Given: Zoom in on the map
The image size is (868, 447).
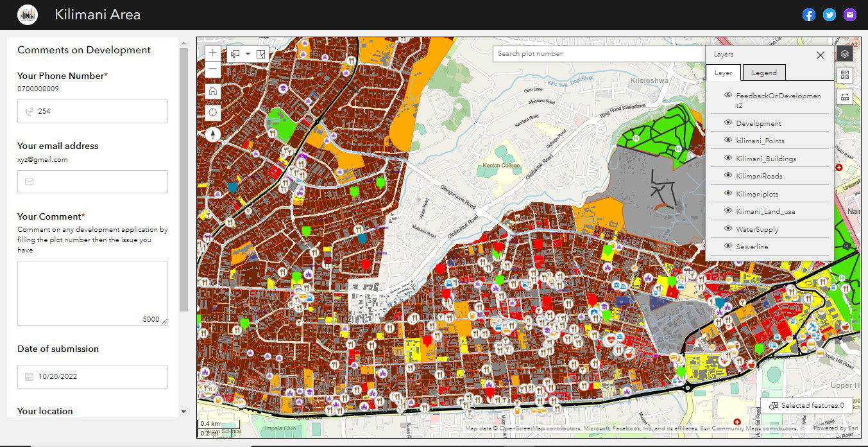Looking at the screenshot, I should (x=213, y=53).
